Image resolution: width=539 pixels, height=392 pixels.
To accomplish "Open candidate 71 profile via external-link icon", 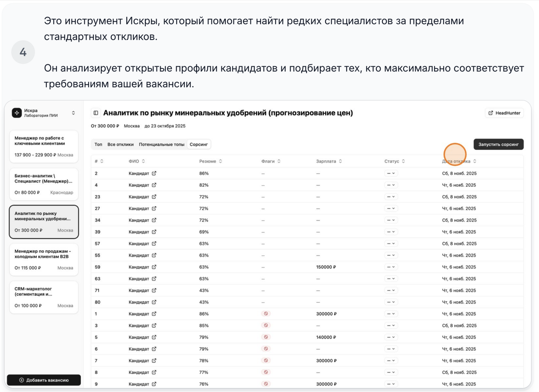I will click(154, 290).
